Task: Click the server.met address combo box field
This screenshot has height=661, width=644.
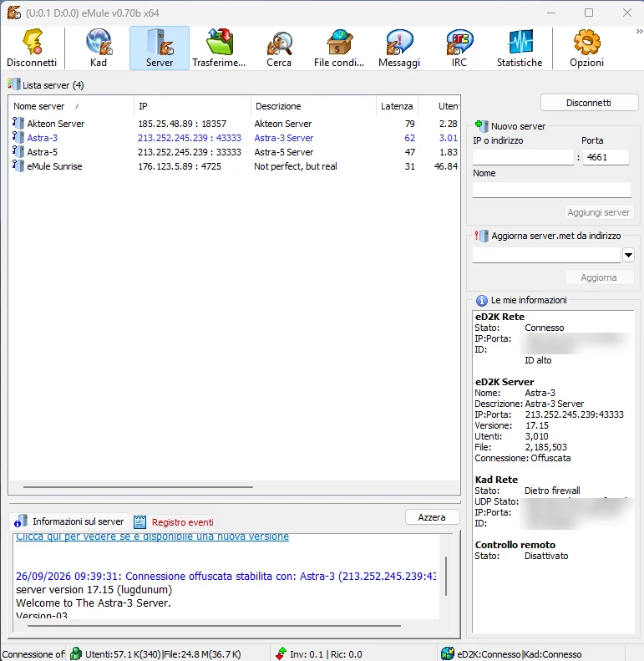Action: click(x=546, y=255)
